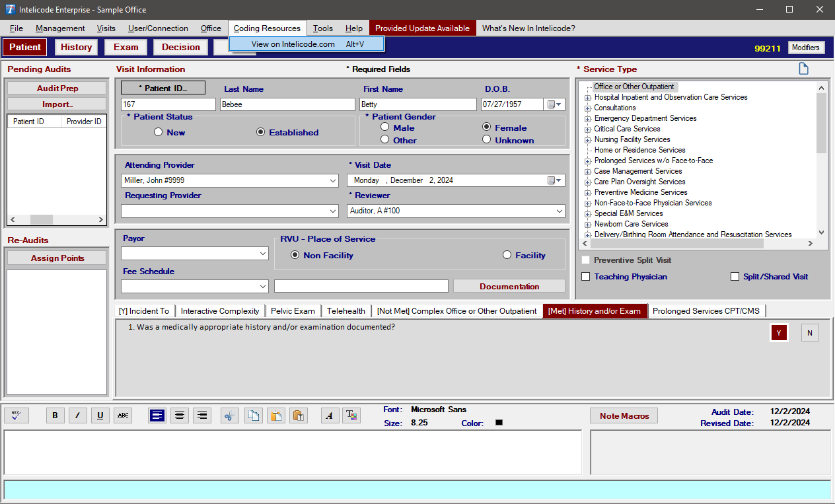The height and width of the screenshot is (504, 835).
Task: Click View on Intelicode.com menu entry
Action: [x=307, y=44]
